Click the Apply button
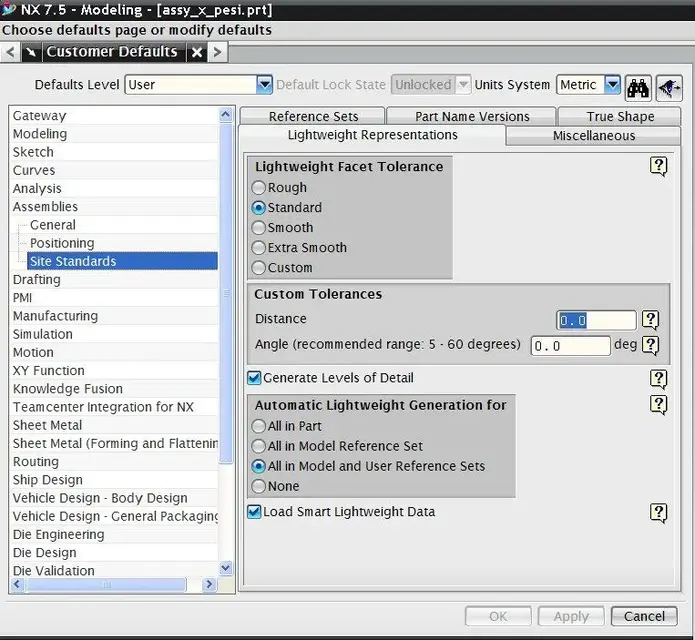 571,616
